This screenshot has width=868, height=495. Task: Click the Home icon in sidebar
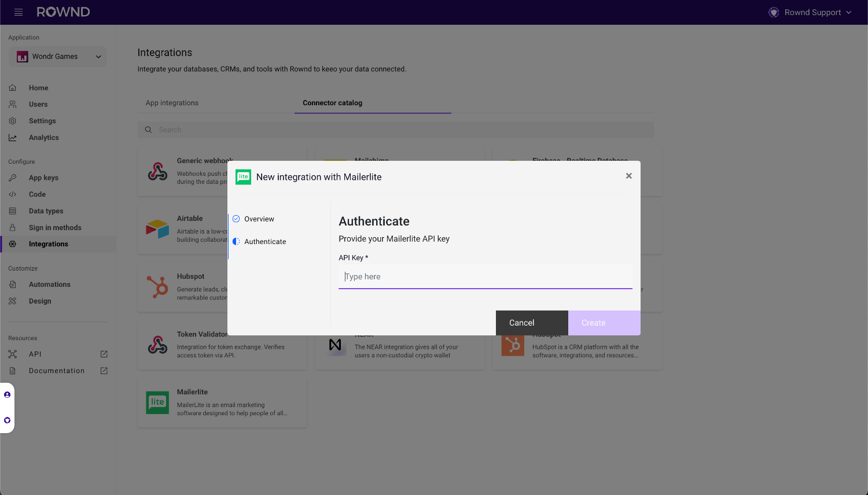[13, 88]
